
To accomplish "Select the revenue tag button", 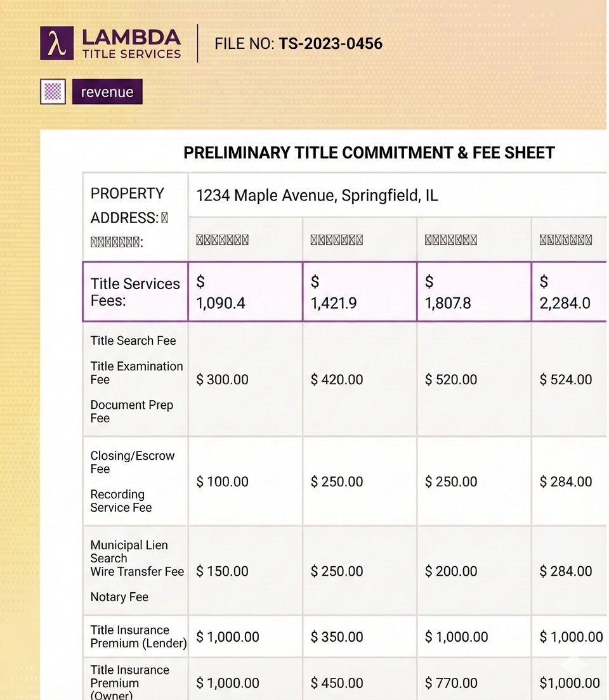I will coord(107,92).
